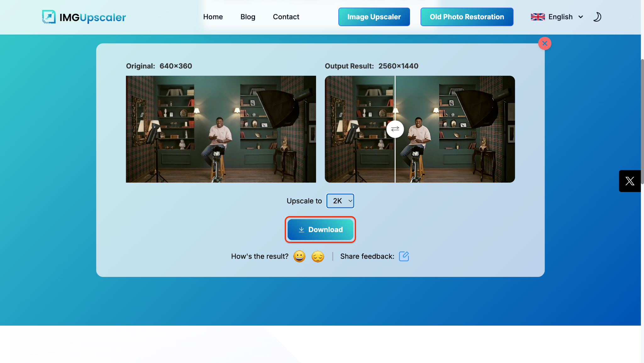Expand the English language selector
The width and height of the screenshot is (644, 363).
560,17
